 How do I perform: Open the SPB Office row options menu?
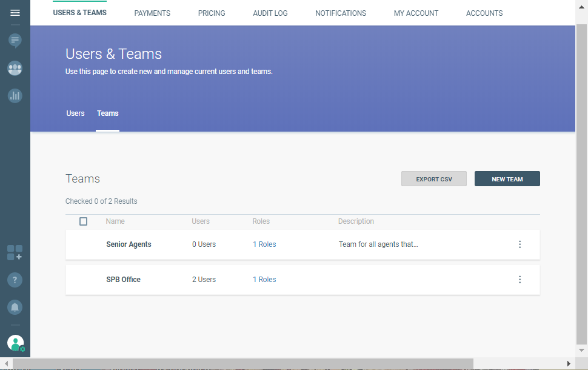520,280
